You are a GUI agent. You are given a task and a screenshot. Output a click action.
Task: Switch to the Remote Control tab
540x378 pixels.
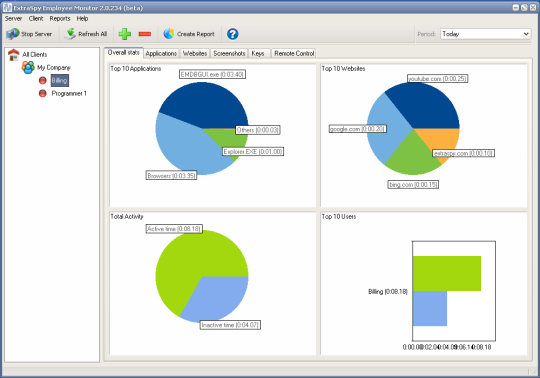pyautogui.click(x=294, y=53)
